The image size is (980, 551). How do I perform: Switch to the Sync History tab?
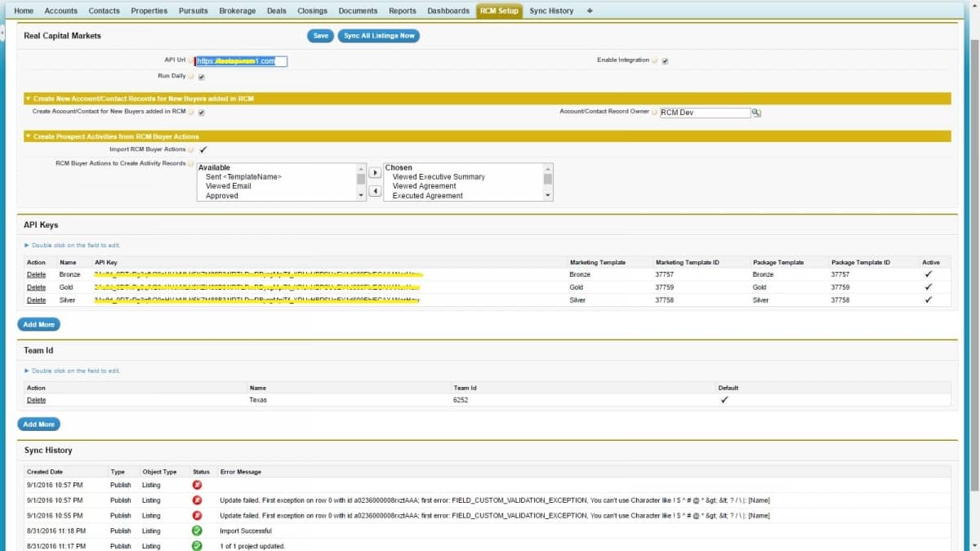point(551,11)
